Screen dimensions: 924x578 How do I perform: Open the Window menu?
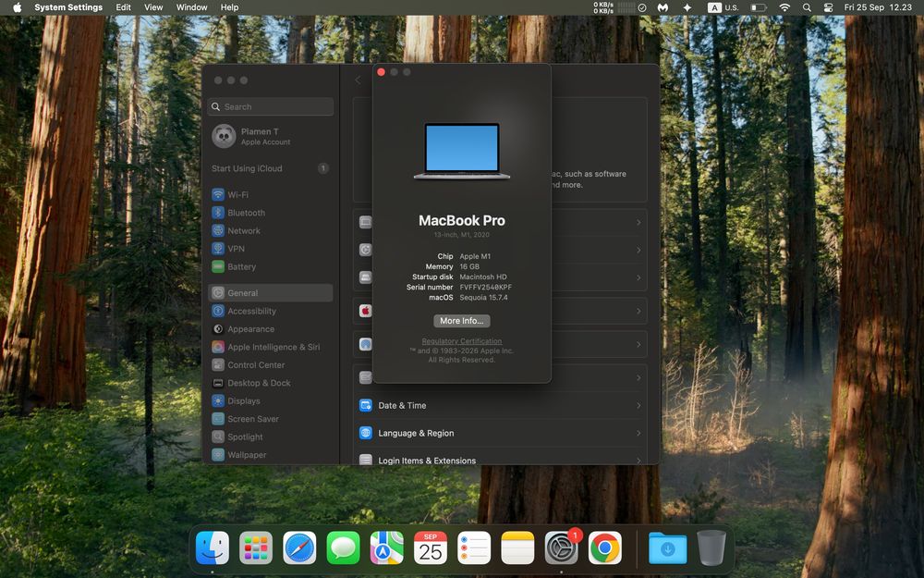[x=191, y=7]
